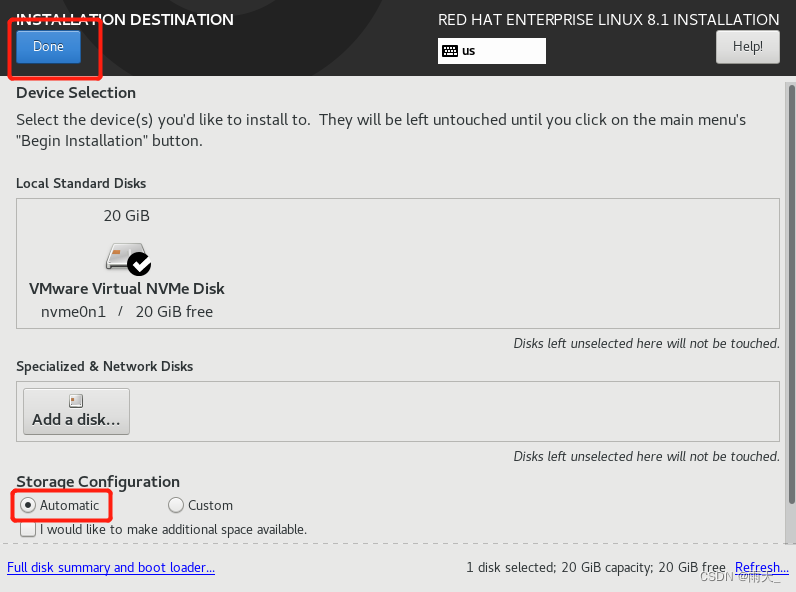Click the small icon on Add a disk
Image resolution: width=796 pixels, height=592 pixels.
(76, 401)
